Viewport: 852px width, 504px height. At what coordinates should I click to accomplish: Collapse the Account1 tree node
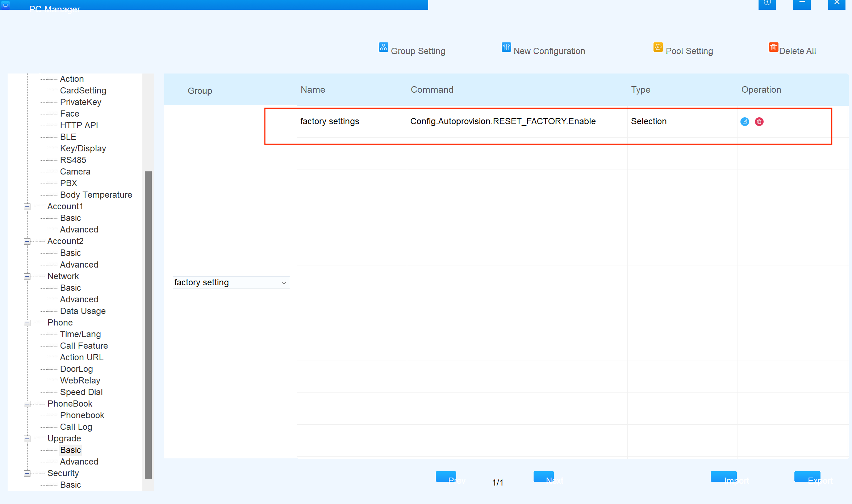tap(27, 207)
